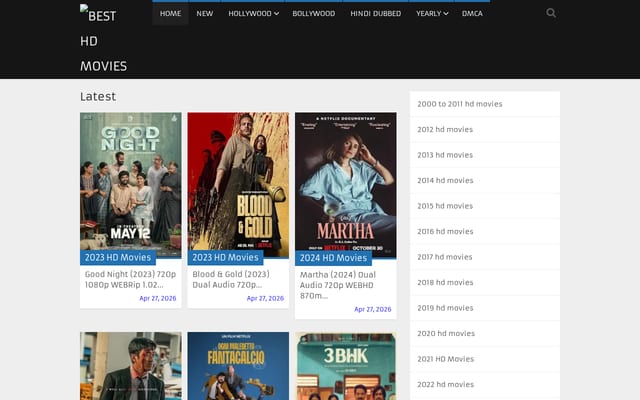Image resolution: width=640 pixels, height=400 pixels.
Task: Open the Bollywood menu item
Action: [313, 13]
